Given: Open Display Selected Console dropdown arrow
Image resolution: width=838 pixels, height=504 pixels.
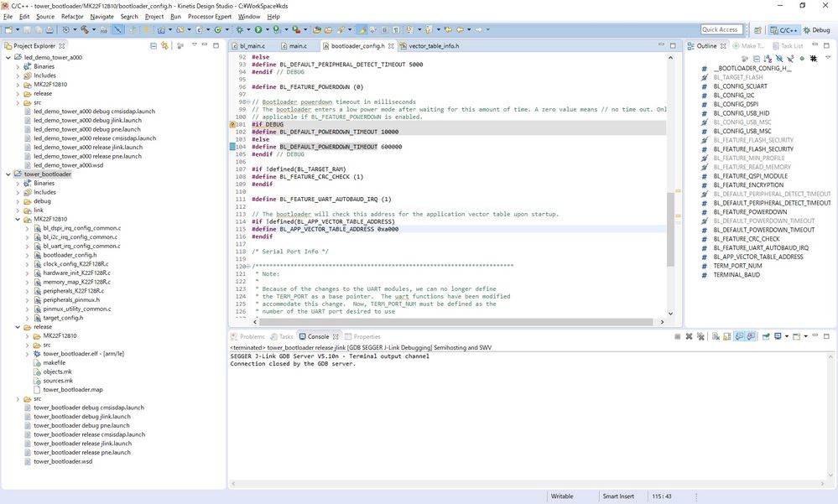Looking at the screenshot, I should (787, 336).
